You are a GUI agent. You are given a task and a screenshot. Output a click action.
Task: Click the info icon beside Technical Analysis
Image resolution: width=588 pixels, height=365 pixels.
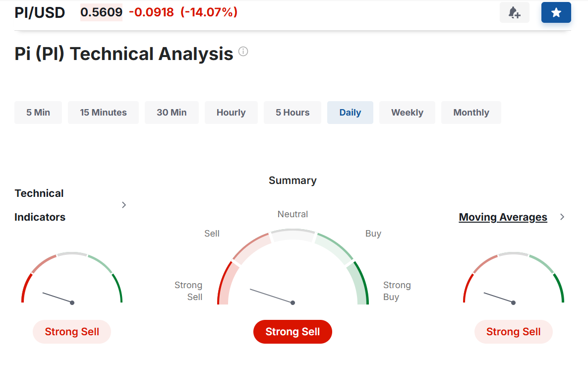(x=243, y=52)
